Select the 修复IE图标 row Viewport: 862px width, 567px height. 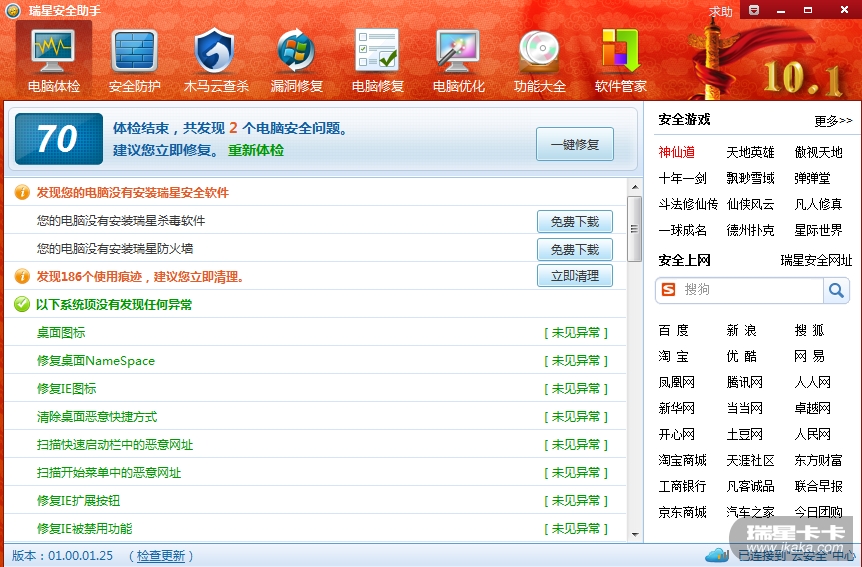point(316,388)
